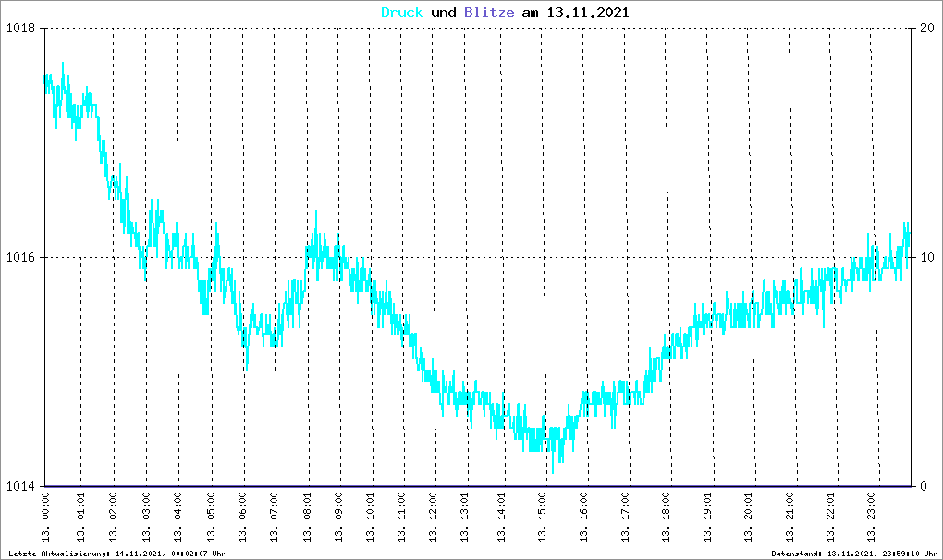Click the time label '13. 13:01'
This screenshot has width=943, height=560.
(x=465, y=517)
